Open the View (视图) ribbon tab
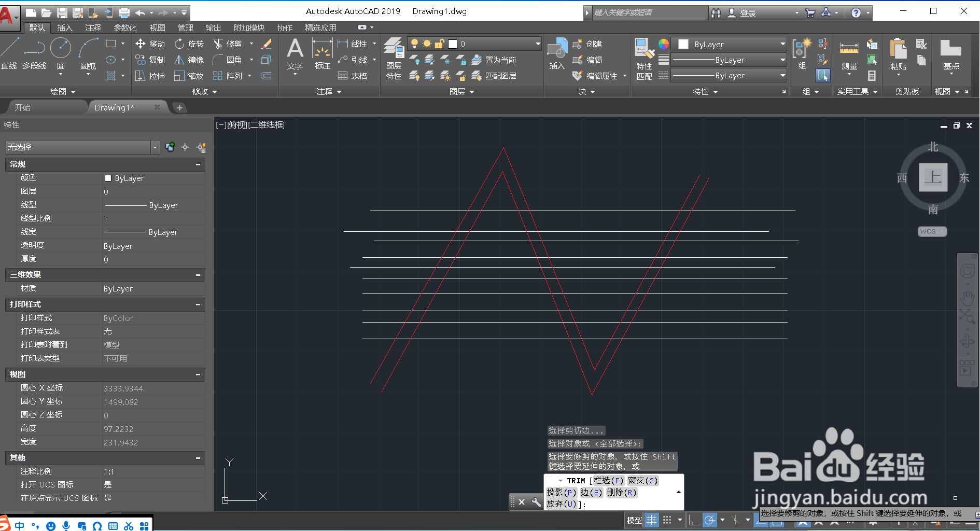The width and height of the screenshot is (980, 531). click(x=157, y=28)
